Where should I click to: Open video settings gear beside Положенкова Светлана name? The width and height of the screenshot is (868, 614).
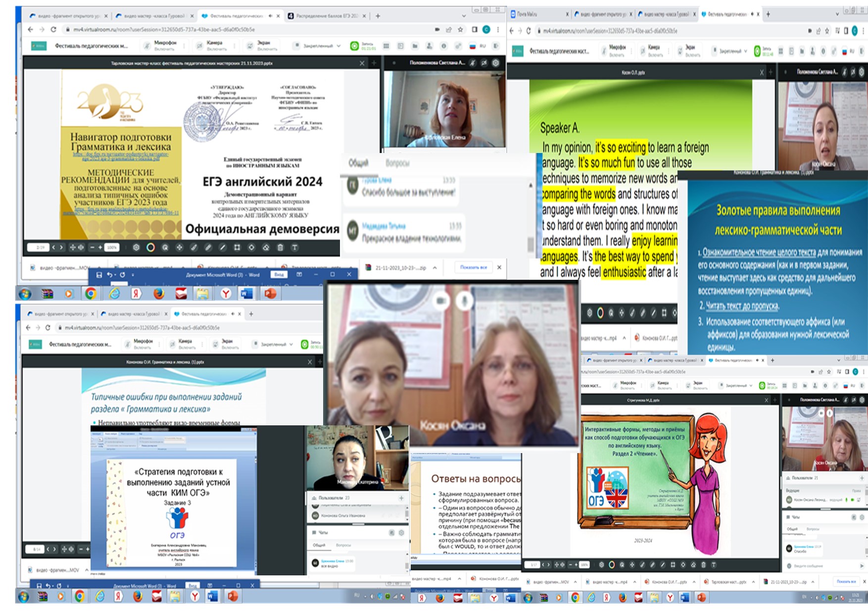(495, 63)
